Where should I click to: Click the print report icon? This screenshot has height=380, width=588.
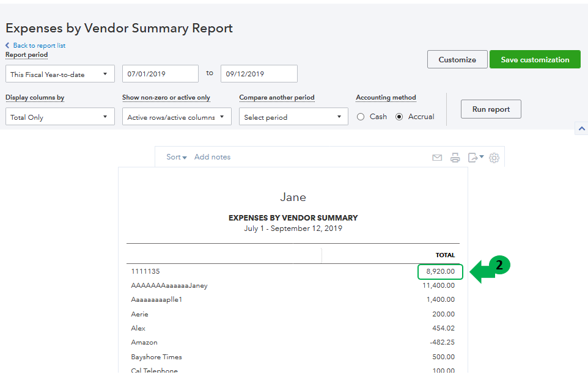(455, 158)
